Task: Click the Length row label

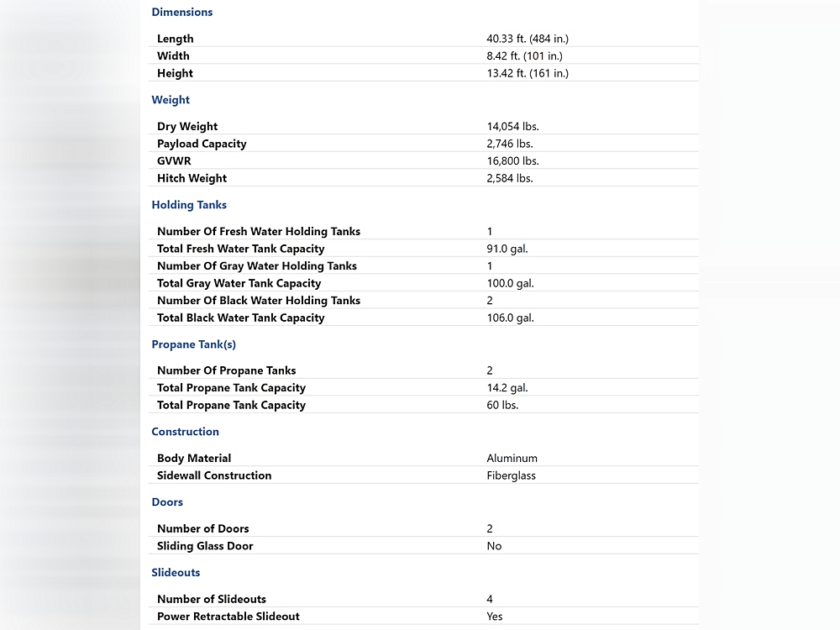Action: point(175,39)
